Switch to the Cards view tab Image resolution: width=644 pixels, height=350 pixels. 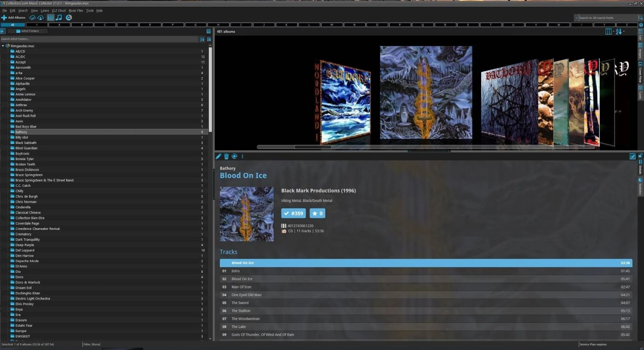[640, 93]
